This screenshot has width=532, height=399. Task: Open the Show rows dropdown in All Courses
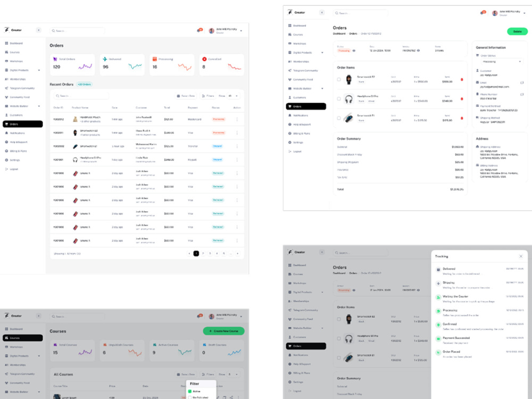[233, 374]
